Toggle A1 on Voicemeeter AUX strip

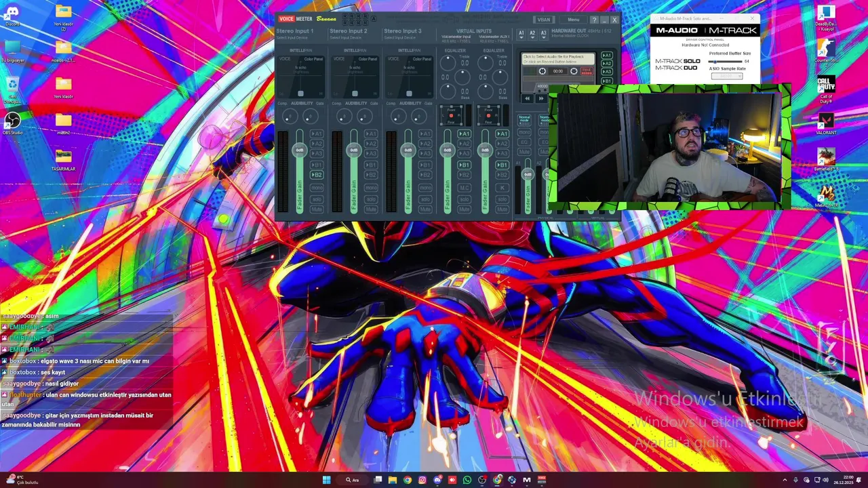[502, 134]
